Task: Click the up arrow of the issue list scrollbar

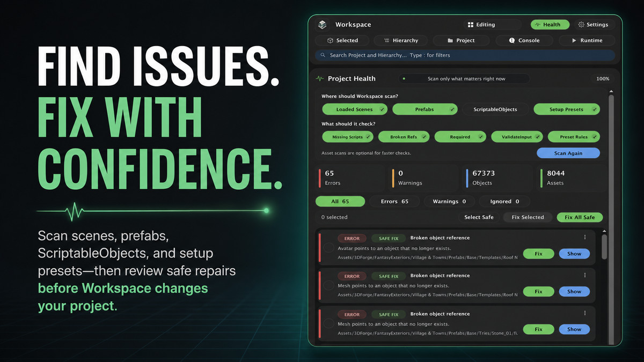Action: (x=604, y=232)
